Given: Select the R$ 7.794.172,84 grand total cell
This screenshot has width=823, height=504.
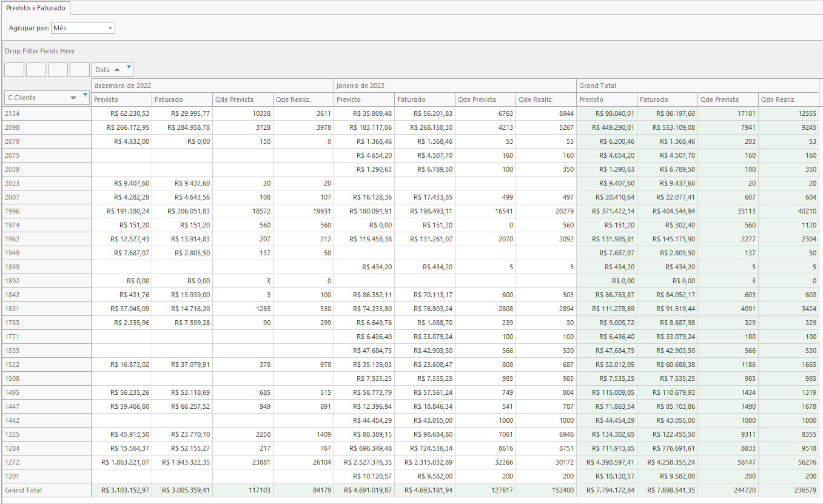Looking at the screenshot, I should [x=606, y=490].
